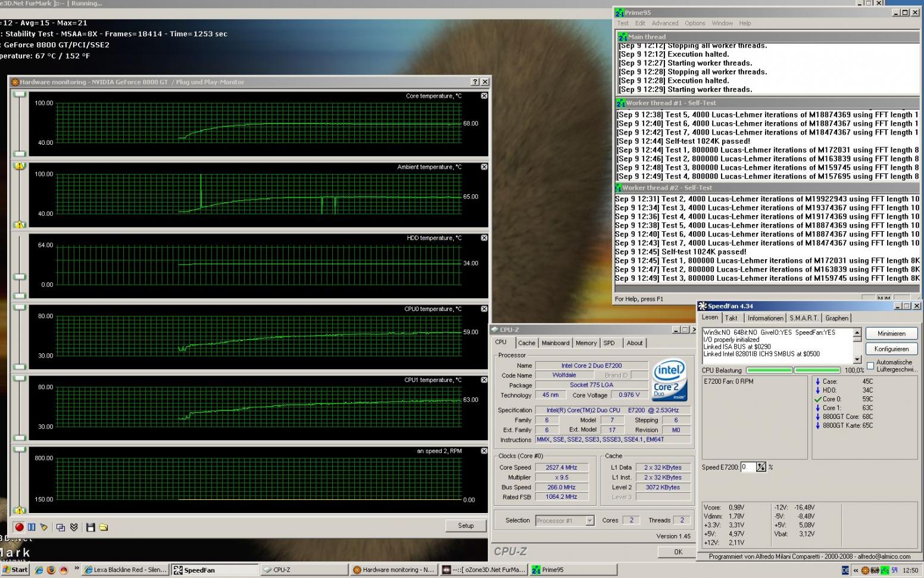Viewport: 924px width, 578px height.
Task: Close the Core temperature graph with X
Action: pyautogui.click(x=484, y=96)
